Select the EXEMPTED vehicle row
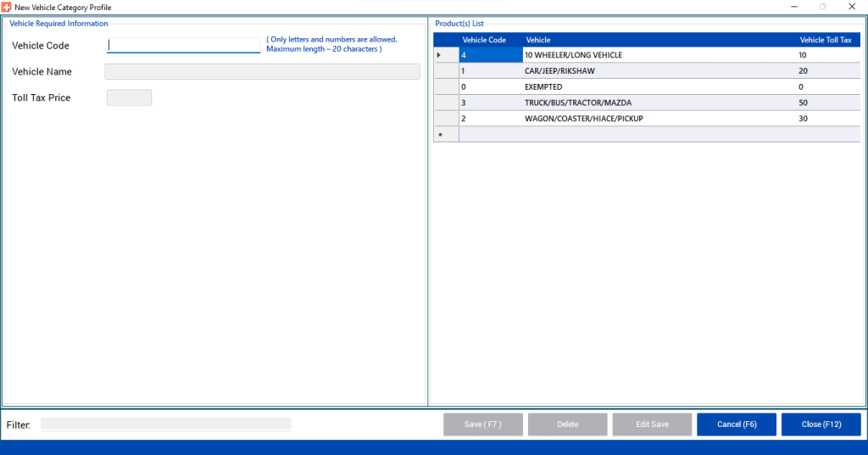The height and width of the screenshot is (455, 868). coord(543,87)
